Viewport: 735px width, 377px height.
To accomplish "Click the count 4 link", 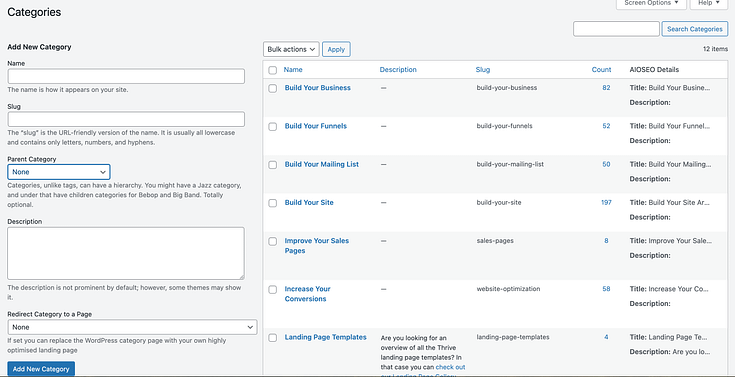I will (606, 337).
